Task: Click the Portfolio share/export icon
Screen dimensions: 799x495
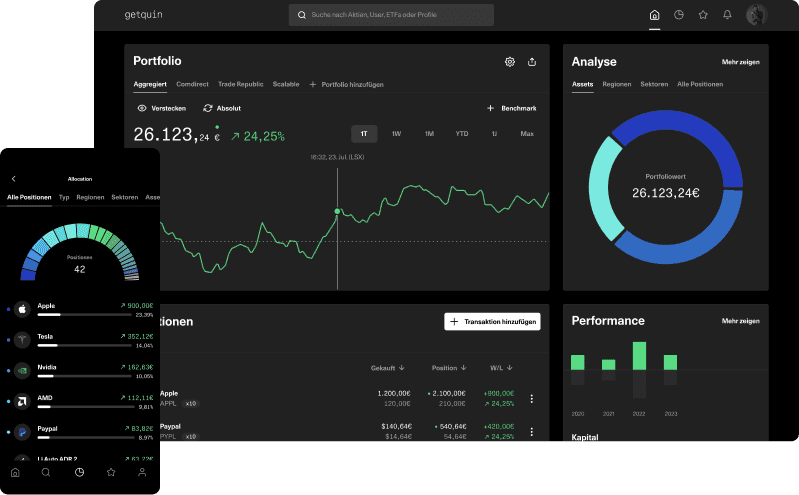Action: [x=532, y=62]
